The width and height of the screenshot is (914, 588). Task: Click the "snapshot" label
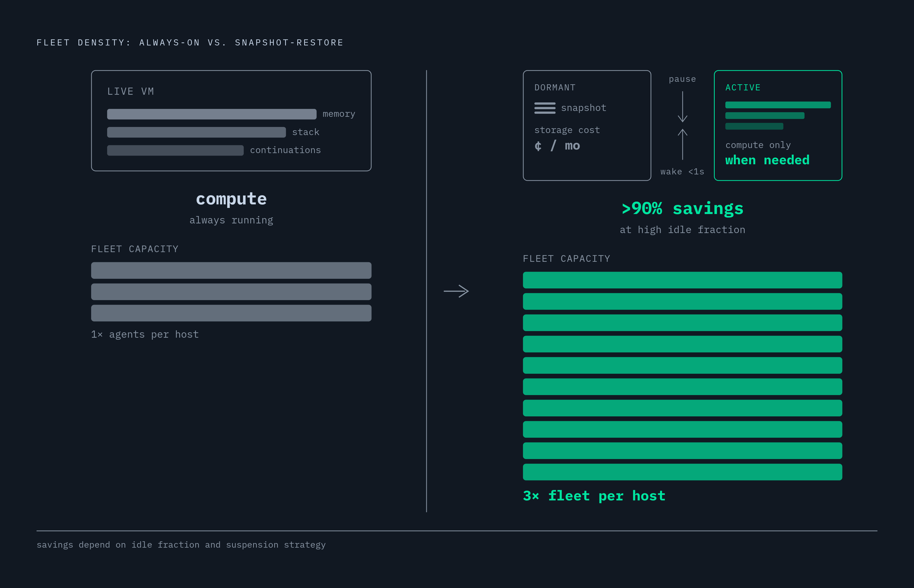(583, 108)
